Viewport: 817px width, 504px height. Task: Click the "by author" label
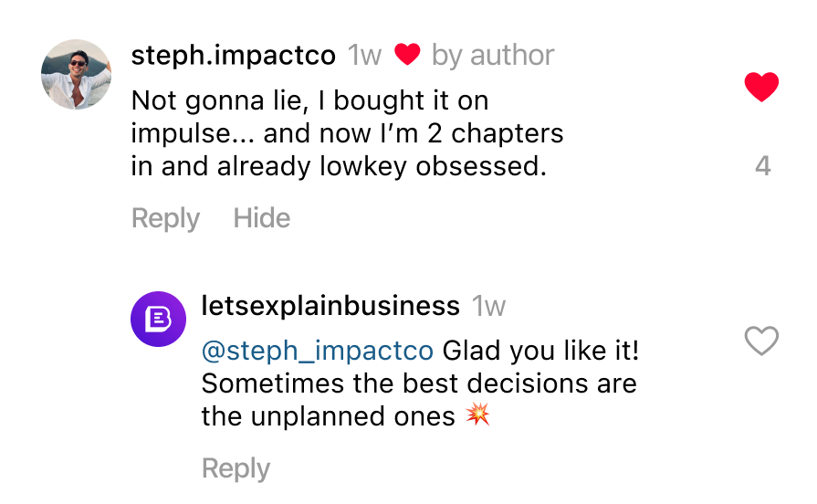tap(493, 56)
